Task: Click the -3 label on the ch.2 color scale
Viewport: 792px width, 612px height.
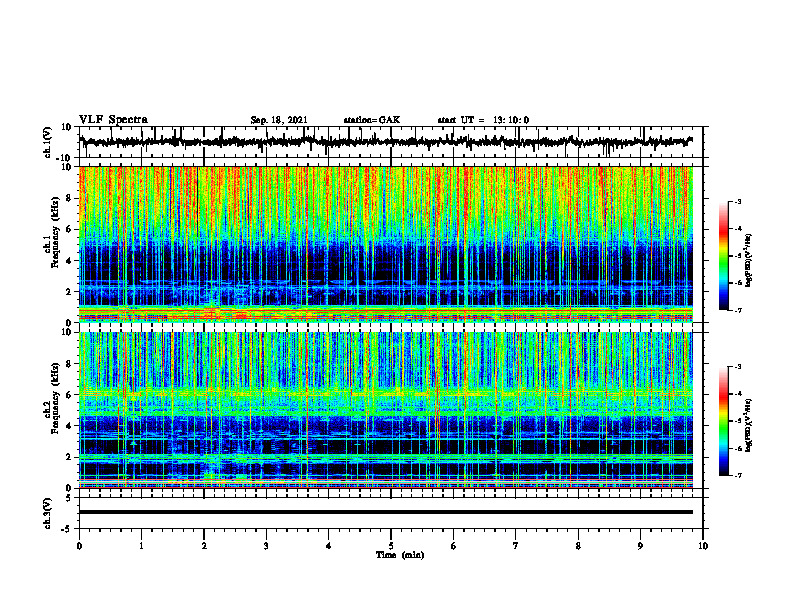Action: coord(738,367)
